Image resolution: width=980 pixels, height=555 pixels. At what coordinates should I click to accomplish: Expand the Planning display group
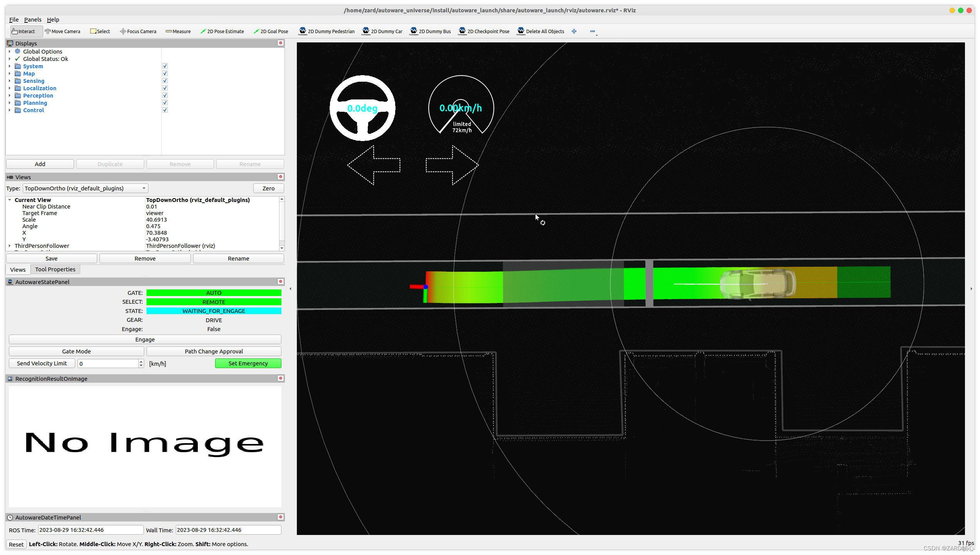pyautogui.click(x=10, y=103)
